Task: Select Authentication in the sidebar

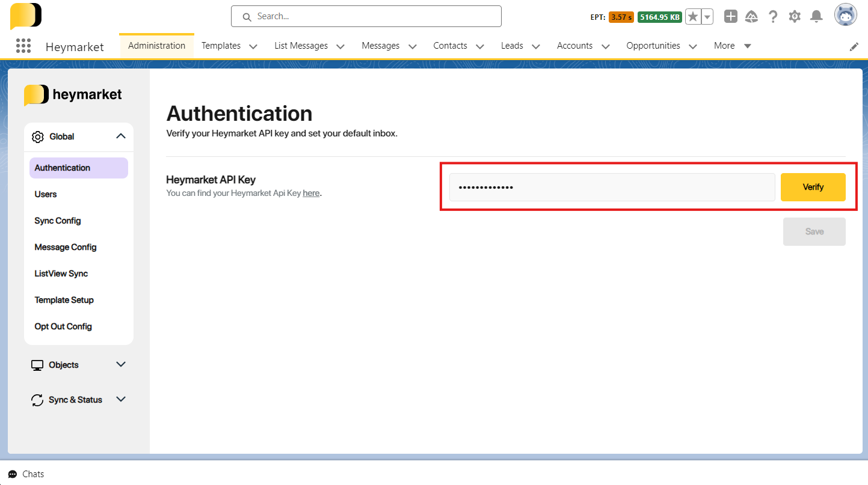Action: coord(79,168)
